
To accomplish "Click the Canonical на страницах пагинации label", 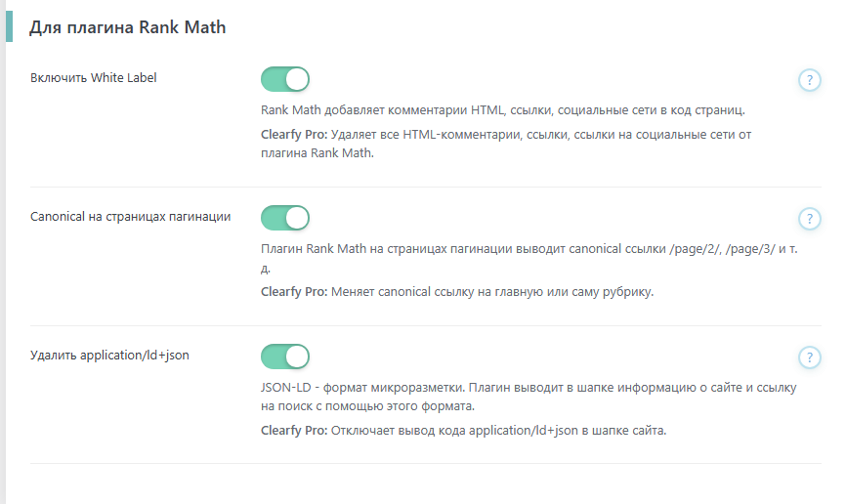I will pos(131,217).
